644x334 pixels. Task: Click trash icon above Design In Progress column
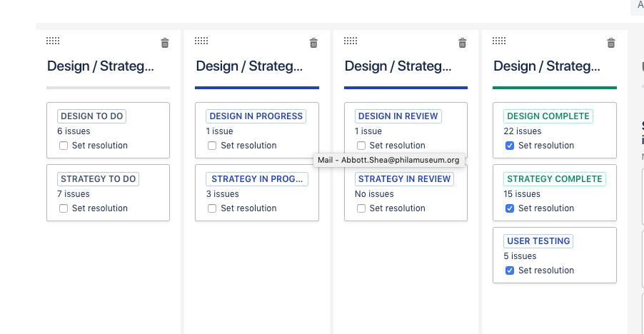click(313, 43)
